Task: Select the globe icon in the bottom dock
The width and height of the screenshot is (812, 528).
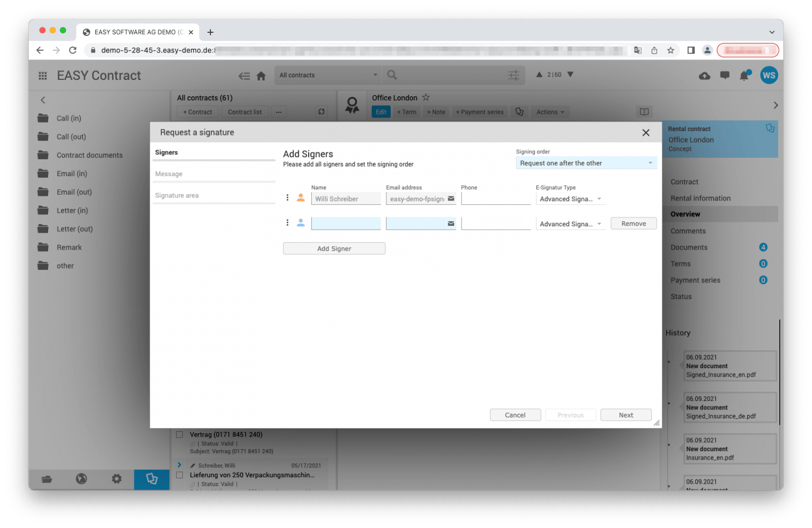Action: [81, 479]
